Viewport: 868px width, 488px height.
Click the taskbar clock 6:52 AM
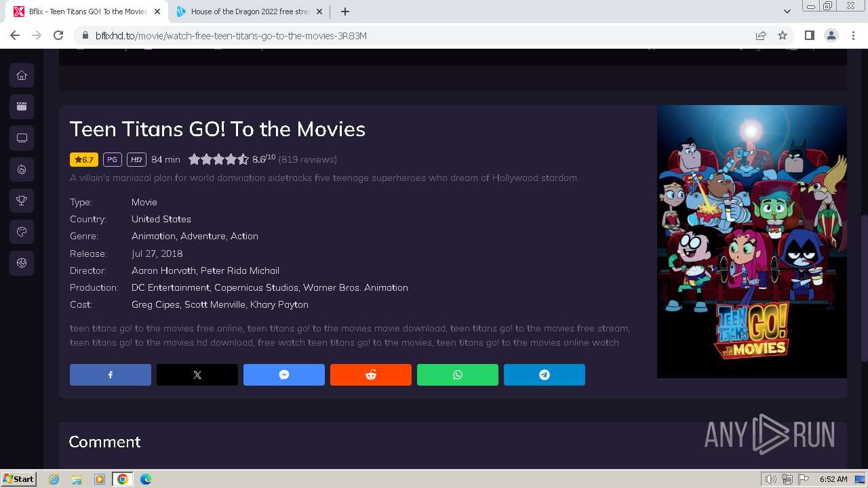click(x=833, y=479)
